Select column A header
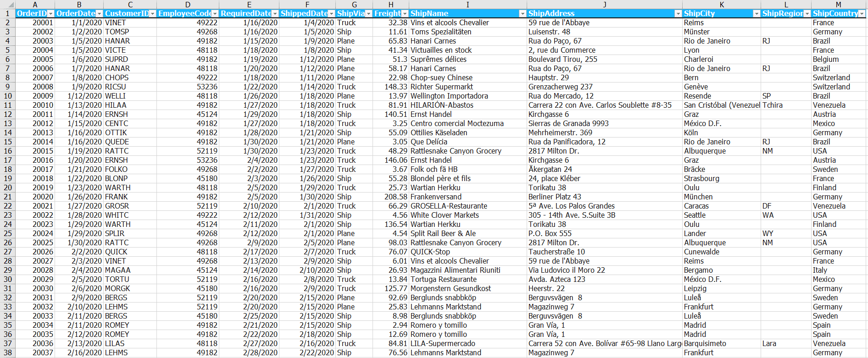This screenshot has width=868, height=358. click(x=35, y=5)
